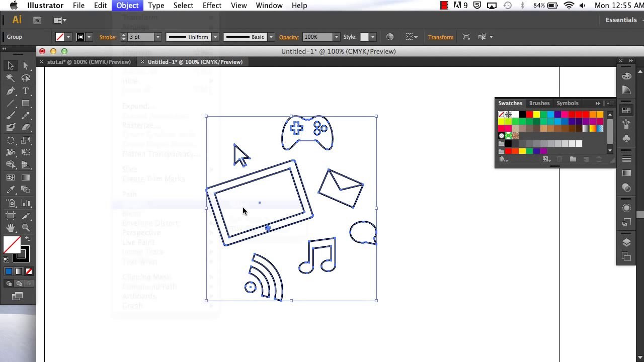The image size is (644, 362).
Task: Open stroke weight dropdown showing 3 pt
Action: click(157, 37)
